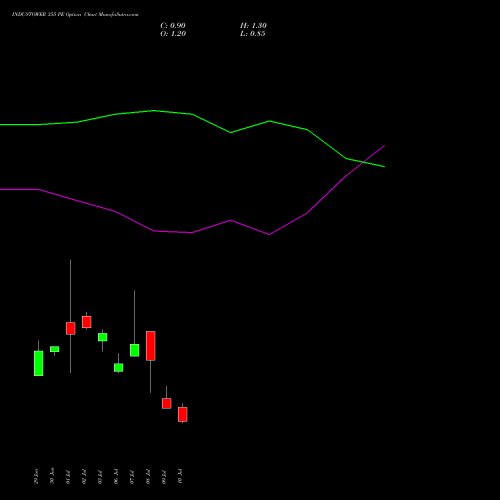Select the close value C: 0.90
Image resolution: width=500 pixels, height=500 pixels.
point(173,26)
